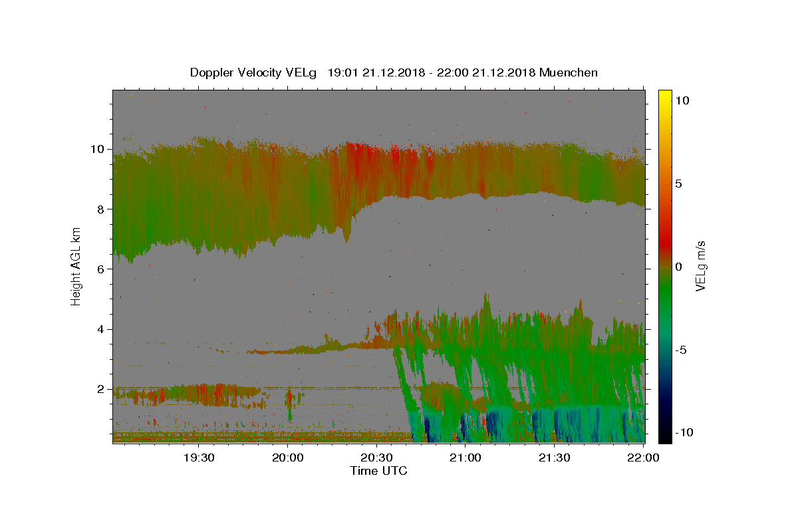
Task: Click the height tick label 10
Action: [99, 149]
